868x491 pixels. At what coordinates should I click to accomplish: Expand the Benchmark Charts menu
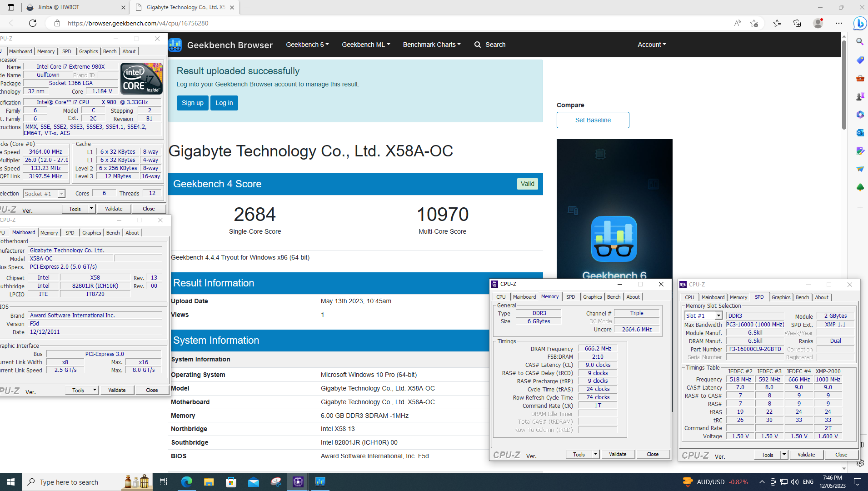point(432,45)
